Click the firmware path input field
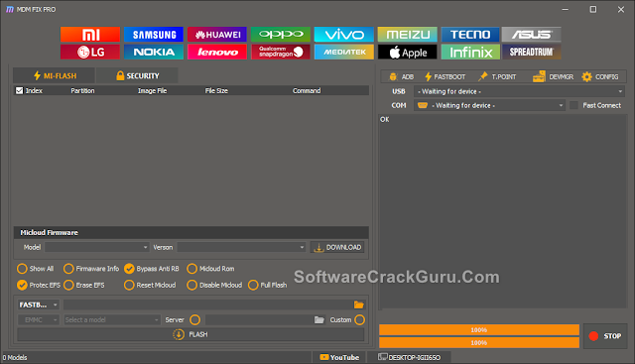The width and height of the screenshot is (635, 364). click(208, 304)
